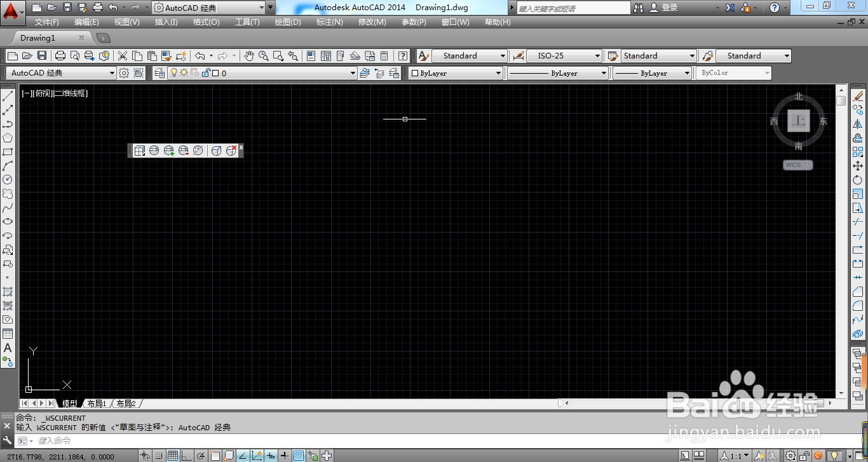
Task: Select the Move tool
Action: pyautogui.click(x=858, y=166)
